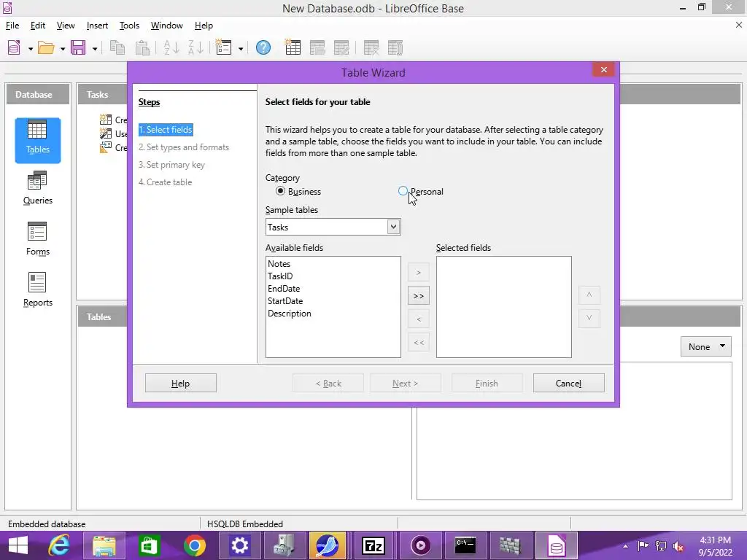Click the move field down arrow button

pos(589,318)
